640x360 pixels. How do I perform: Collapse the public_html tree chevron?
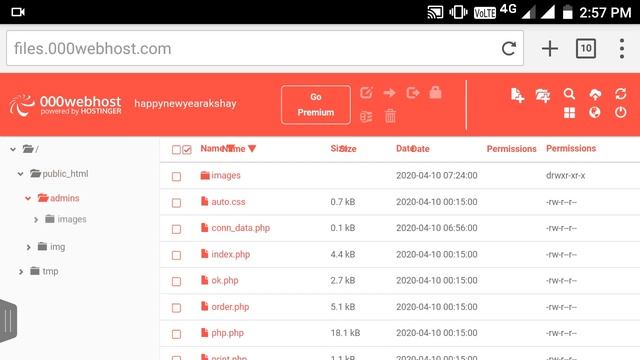(x=20, y=174)
